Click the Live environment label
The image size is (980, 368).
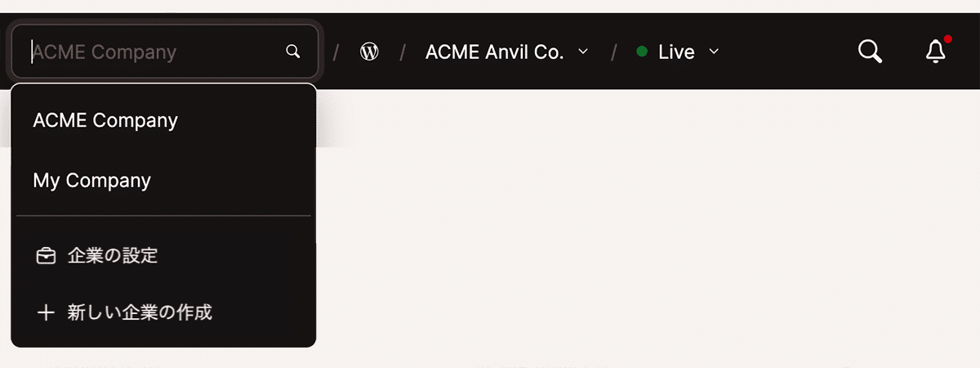(x=676, y=52)
